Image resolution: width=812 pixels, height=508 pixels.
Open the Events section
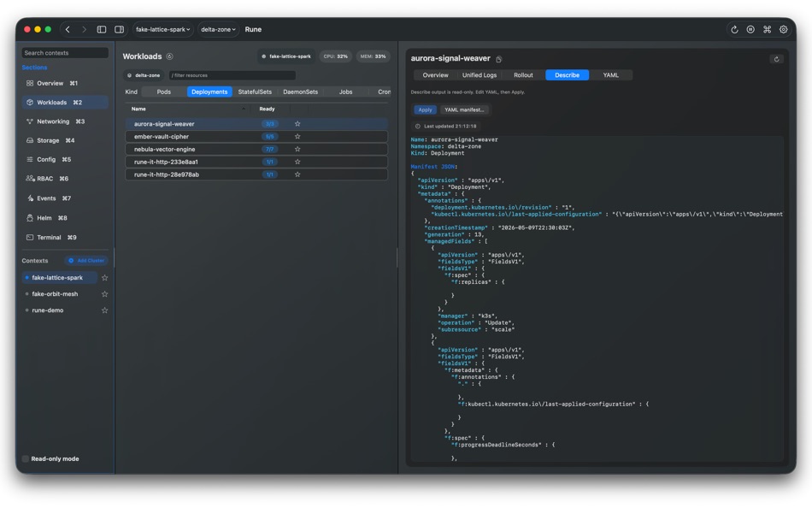[x=65, y=198]
